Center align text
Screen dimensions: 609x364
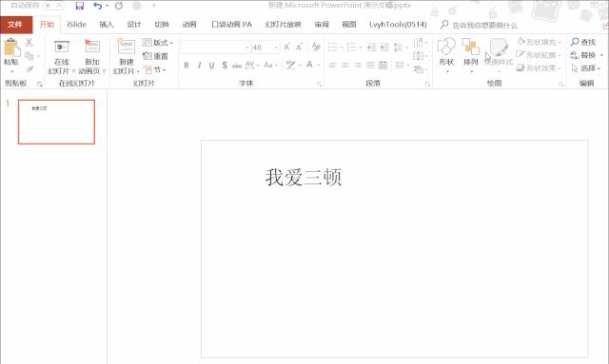pyautogui.click(x=345, y=66)
